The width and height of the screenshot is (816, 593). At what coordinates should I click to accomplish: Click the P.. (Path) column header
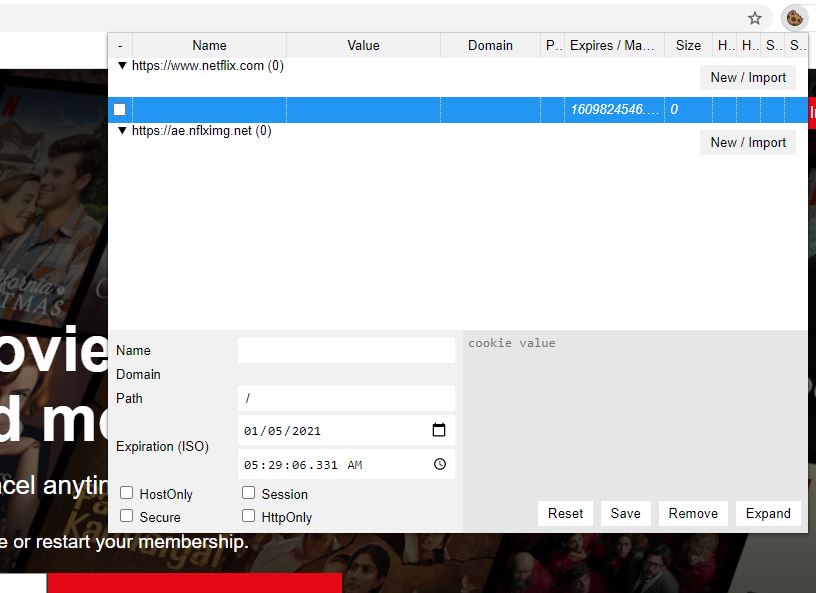553,45
